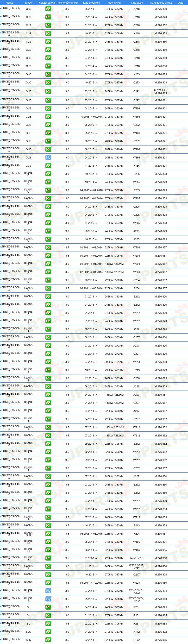The width and height of the screenshot is (188, 644).
Task: Click fuel icon in Klasa E C238 row
Action: 48,378
